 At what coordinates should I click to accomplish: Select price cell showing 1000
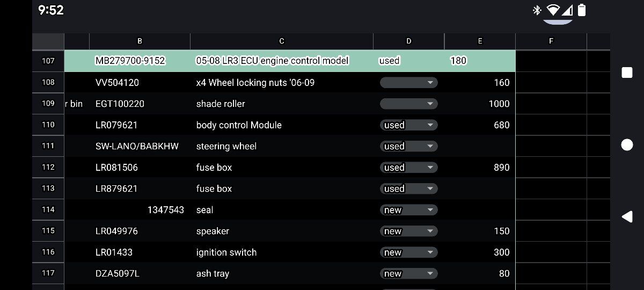tap(480, 104)
